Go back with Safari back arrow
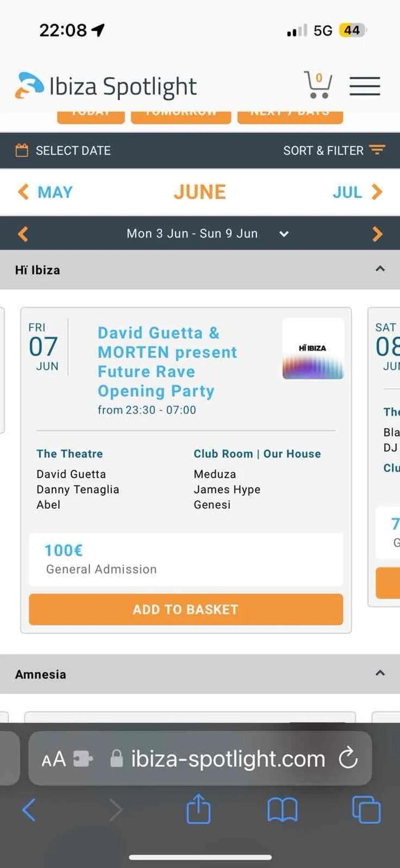The image size is (400, 868). (x=29, y=810)
